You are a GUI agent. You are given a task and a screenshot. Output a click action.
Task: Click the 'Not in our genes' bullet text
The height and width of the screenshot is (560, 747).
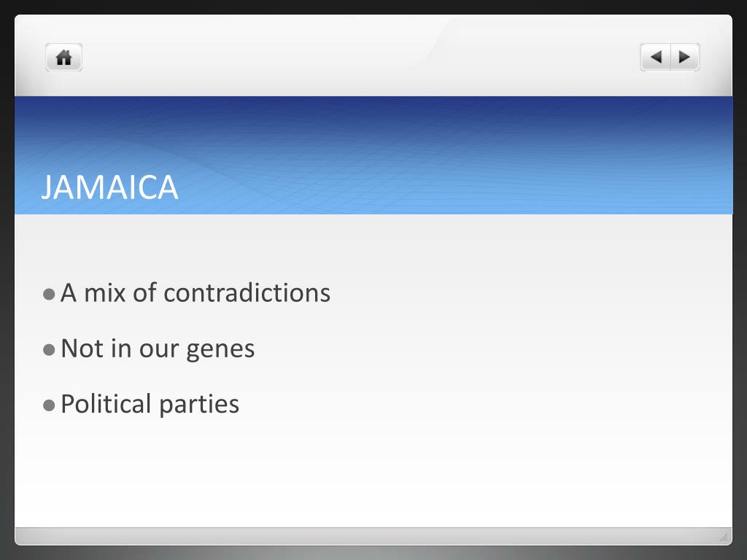click(158, 349)
